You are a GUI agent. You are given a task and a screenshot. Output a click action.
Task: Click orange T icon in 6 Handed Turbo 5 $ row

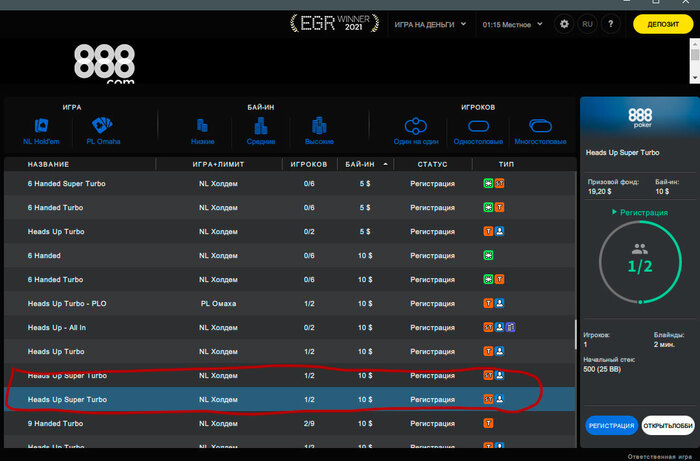point(500,208)
